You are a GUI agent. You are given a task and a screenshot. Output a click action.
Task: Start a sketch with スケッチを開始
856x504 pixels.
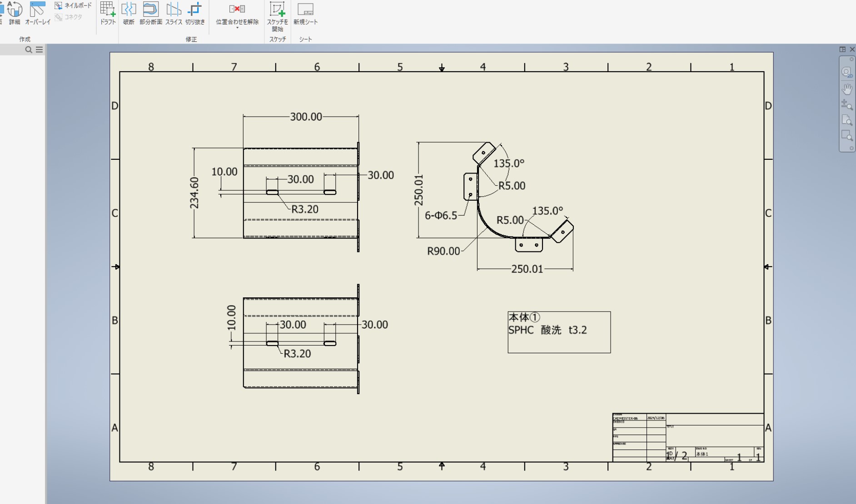277,16
